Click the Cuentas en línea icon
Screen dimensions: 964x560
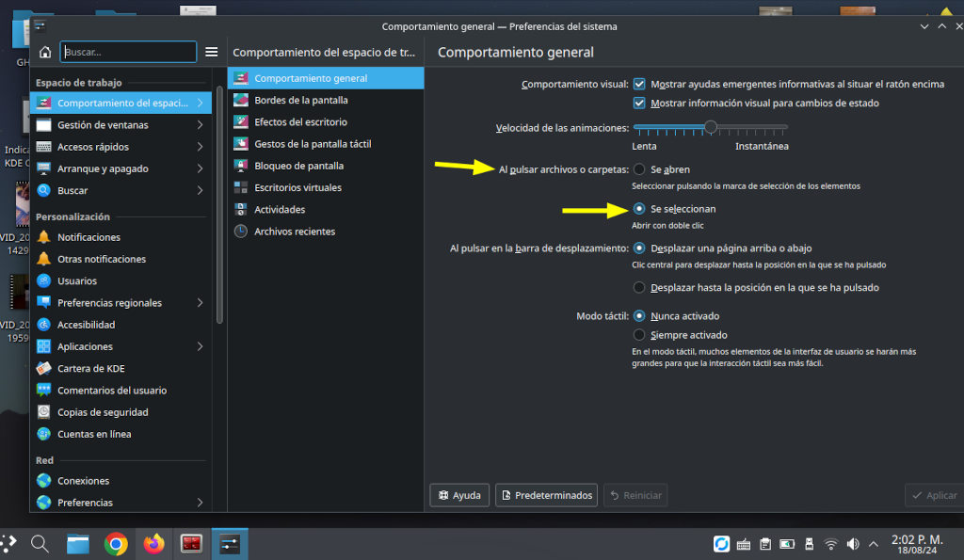pyautogui.click(x=43, y=434)
